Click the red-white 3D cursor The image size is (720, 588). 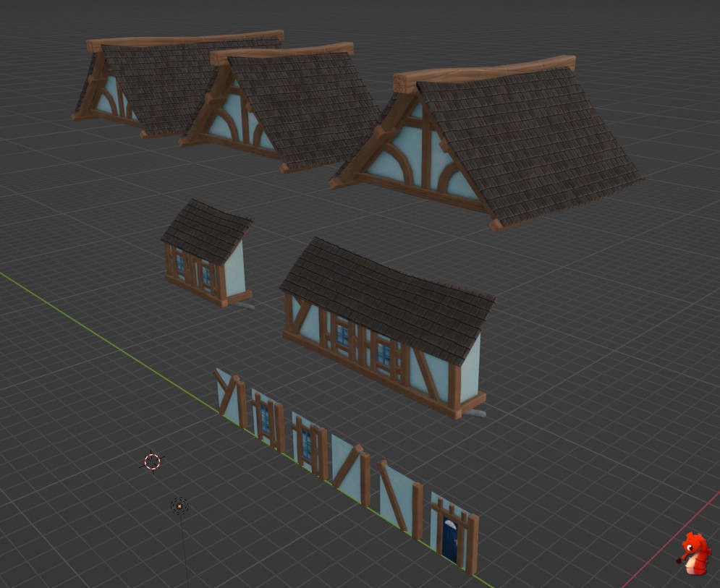coord(152,461)
